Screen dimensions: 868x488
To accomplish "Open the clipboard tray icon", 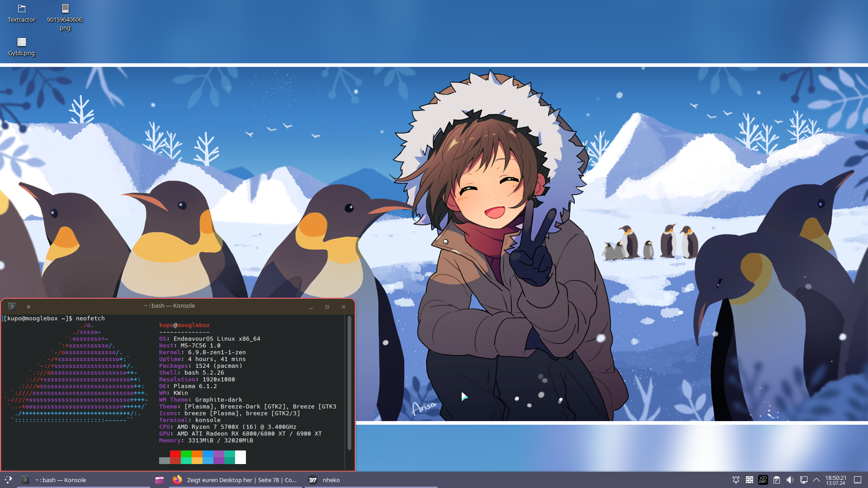I will point(777,480).
